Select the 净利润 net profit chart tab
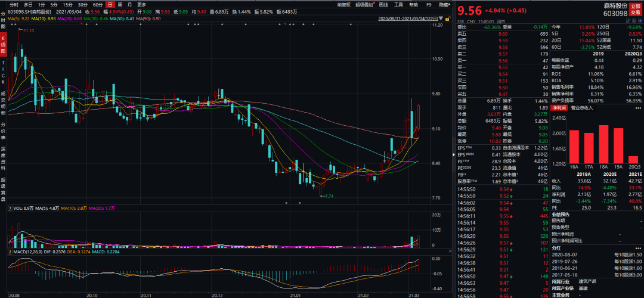 [x=559, y=108]
